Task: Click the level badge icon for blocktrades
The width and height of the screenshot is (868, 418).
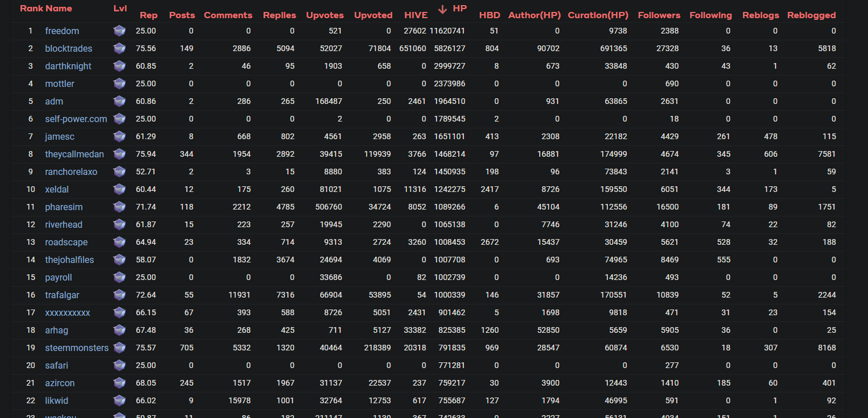Action: pyautogui.click(x=119, y=48)
